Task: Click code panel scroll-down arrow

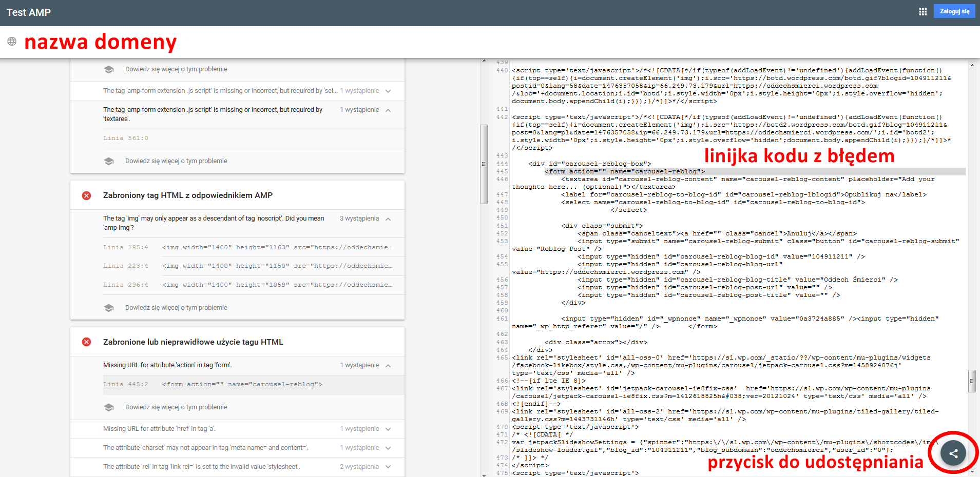Action: [x=972, y=471]
